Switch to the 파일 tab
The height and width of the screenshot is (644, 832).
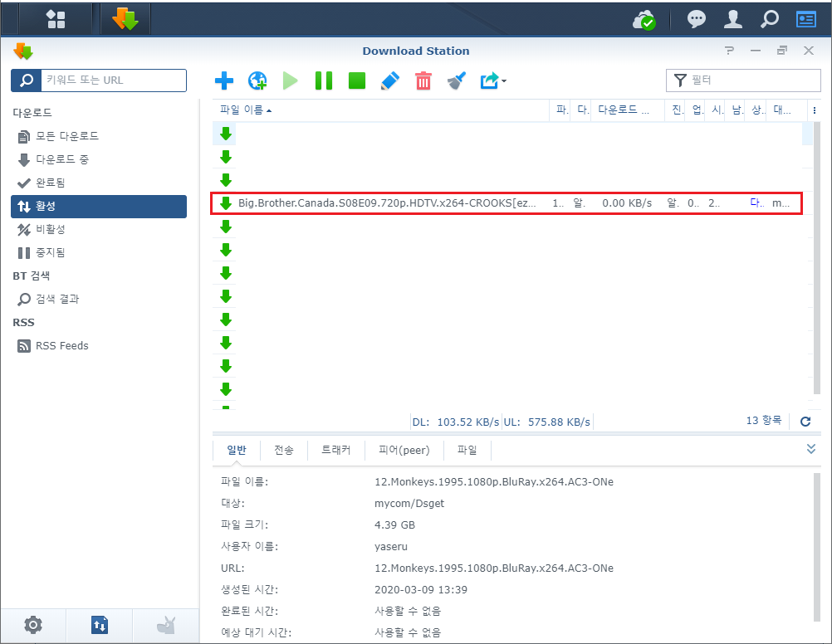coord(467,451)
